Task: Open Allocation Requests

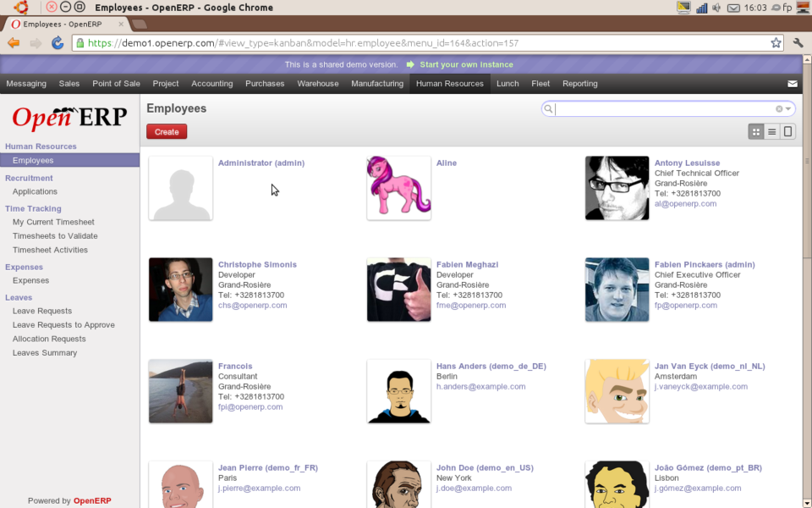Action: 49,339
